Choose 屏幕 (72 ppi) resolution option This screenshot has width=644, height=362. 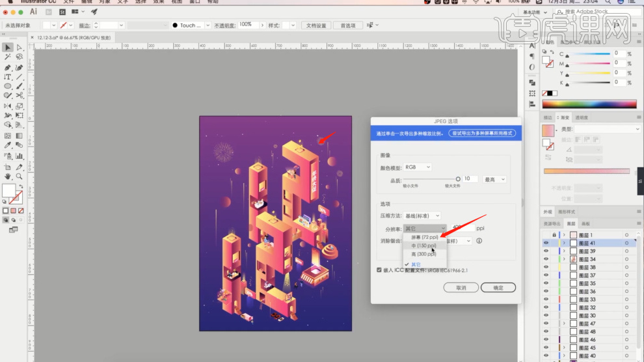[x=425, y=237]
